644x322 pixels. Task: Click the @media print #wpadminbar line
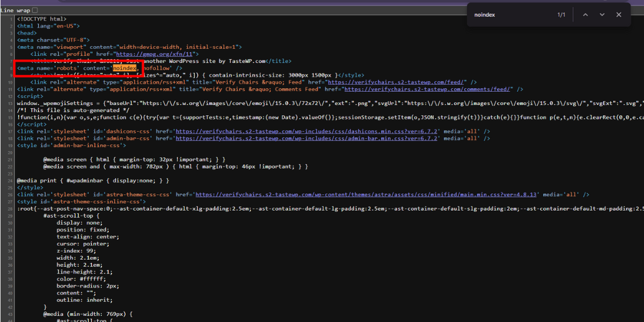[x=93, y=180]
